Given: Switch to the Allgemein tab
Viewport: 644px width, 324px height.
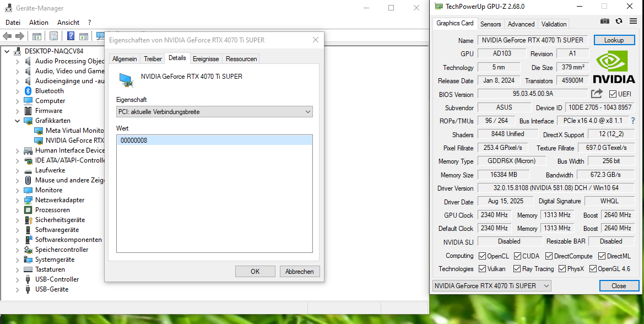Looking at the screenshot, I should (125, 59).
